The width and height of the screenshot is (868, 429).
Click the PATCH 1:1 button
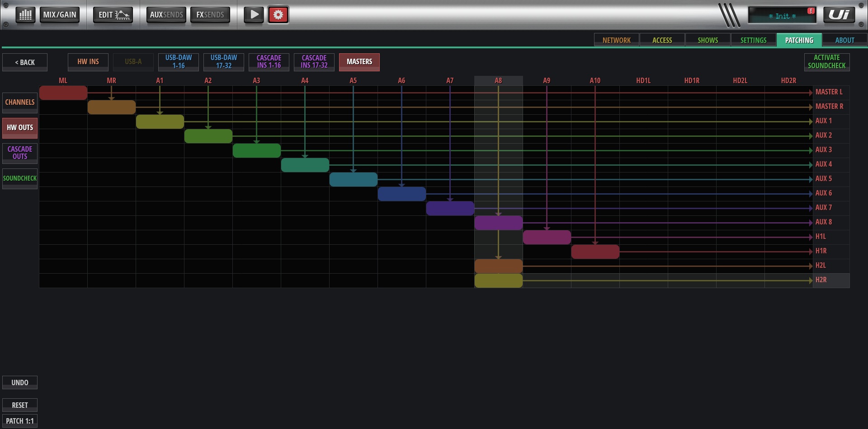click(20, 421)
